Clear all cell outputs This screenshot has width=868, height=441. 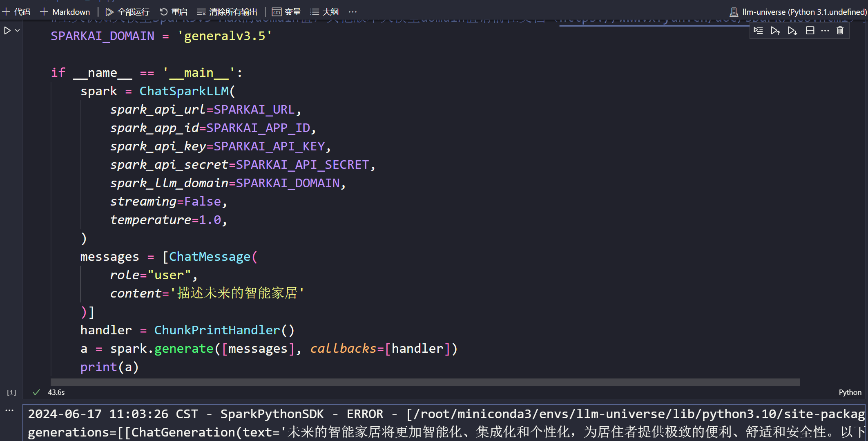(x=227, y=12)
